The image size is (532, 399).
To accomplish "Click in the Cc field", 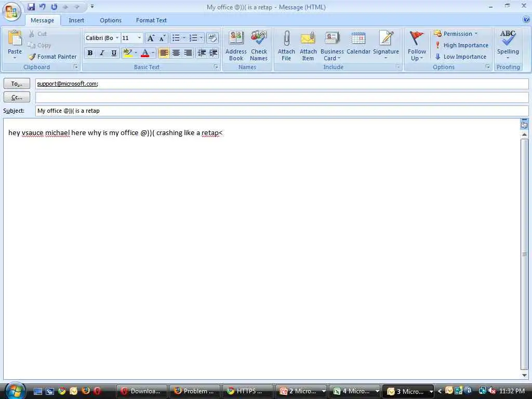I will 282,97.
